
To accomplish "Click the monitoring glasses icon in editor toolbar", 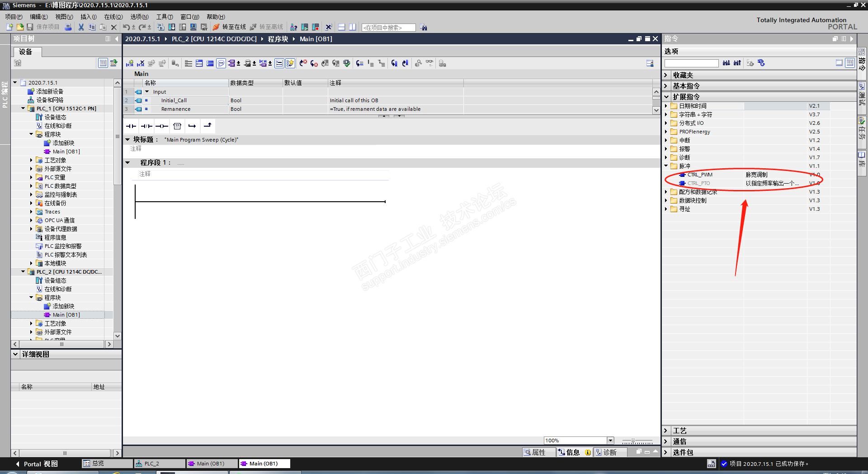I will (429, 63).
